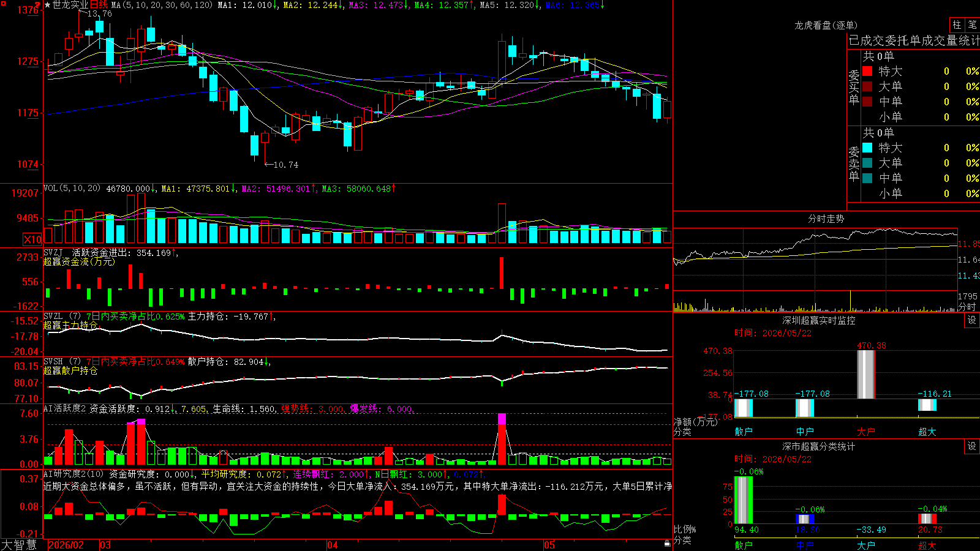Click the 委卖单 vertical label
Screen dimensions: 980x551
click(x=854, y=163)
